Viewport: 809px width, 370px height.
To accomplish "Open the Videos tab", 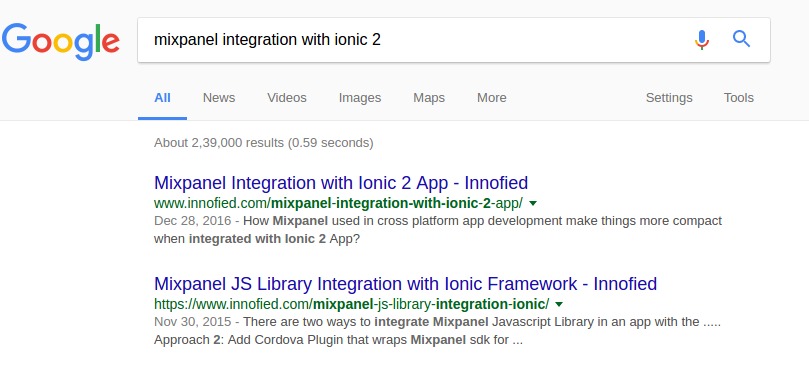I will pyautogui.click(x=287, y=98).
